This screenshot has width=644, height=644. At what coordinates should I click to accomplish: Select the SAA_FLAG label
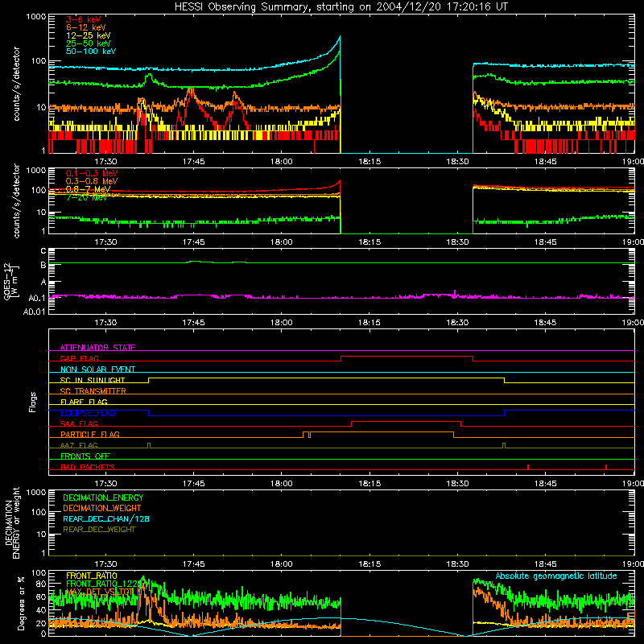79,423
